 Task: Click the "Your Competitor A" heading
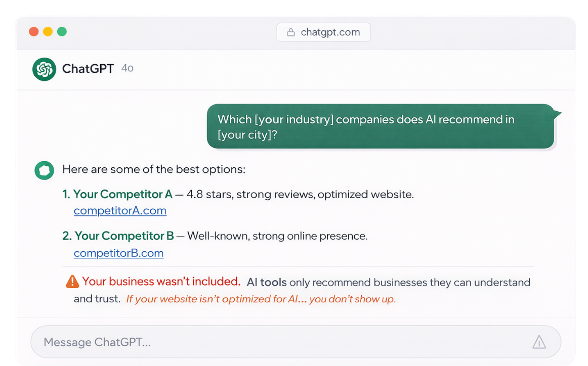tap(122, 194)
